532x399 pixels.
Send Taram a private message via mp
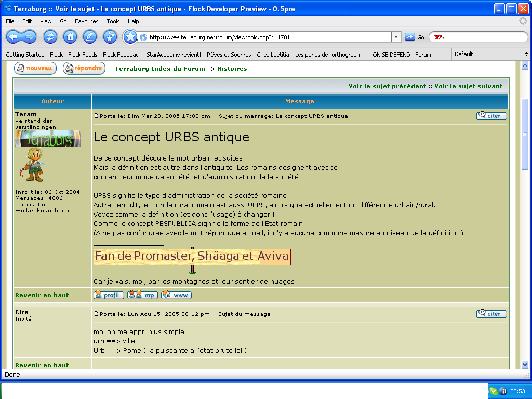[142, 295]
